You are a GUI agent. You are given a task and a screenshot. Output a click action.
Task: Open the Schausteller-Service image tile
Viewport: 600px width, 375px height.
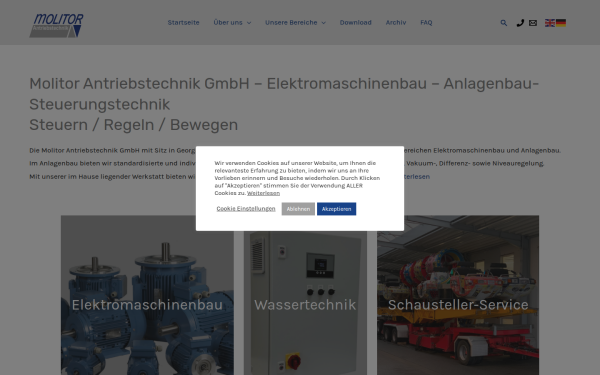coord(458,295)
